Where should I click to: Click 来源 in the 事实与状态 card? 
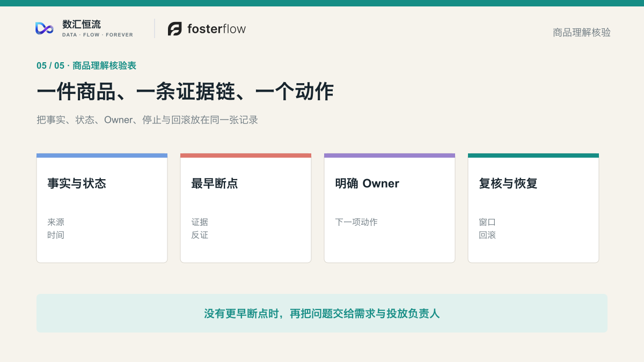(x=56, y=222)
